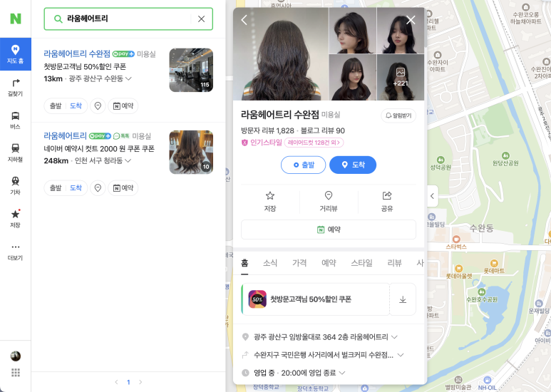
Task: Open the 기차 train section
Action: pyautogui.click(x=16, y=186)
